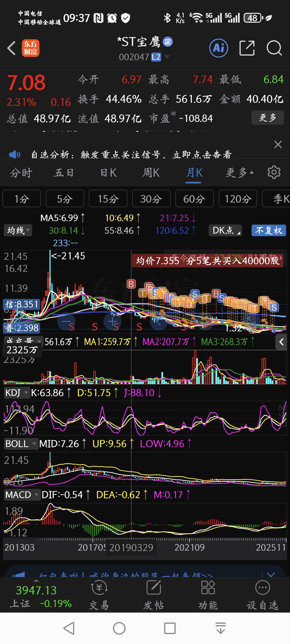This screenshot has width=290, height=644.
Task: Expand stock code dropdown arrow next to L2
Action: point(167,57)
